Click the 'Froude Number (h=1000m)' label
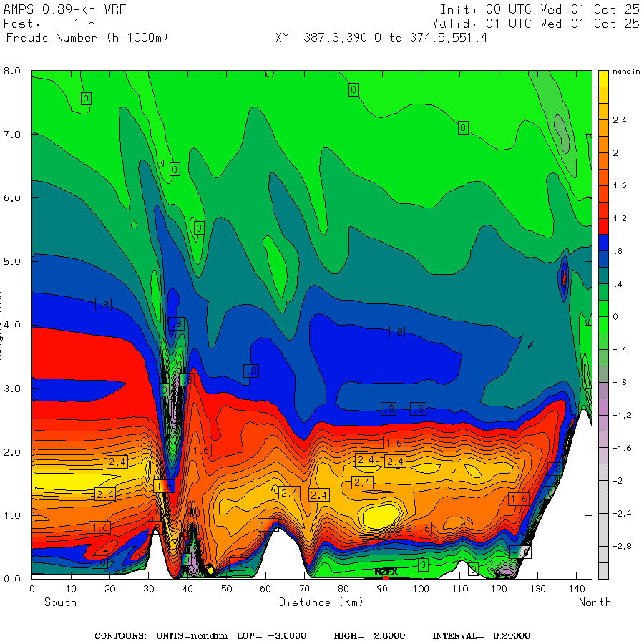The height and width of the screenshot is (644, 644). coord(87,38)
